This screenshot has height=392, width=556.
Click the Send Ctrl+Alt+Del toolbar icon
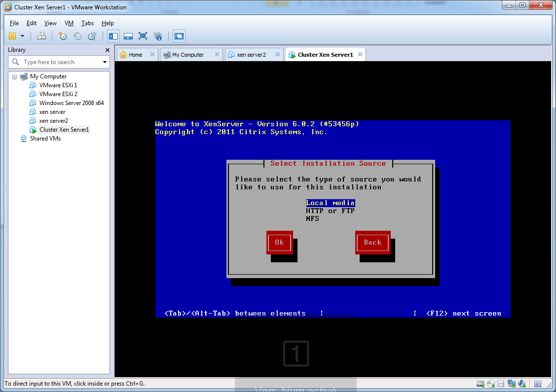tap(41, 36)
